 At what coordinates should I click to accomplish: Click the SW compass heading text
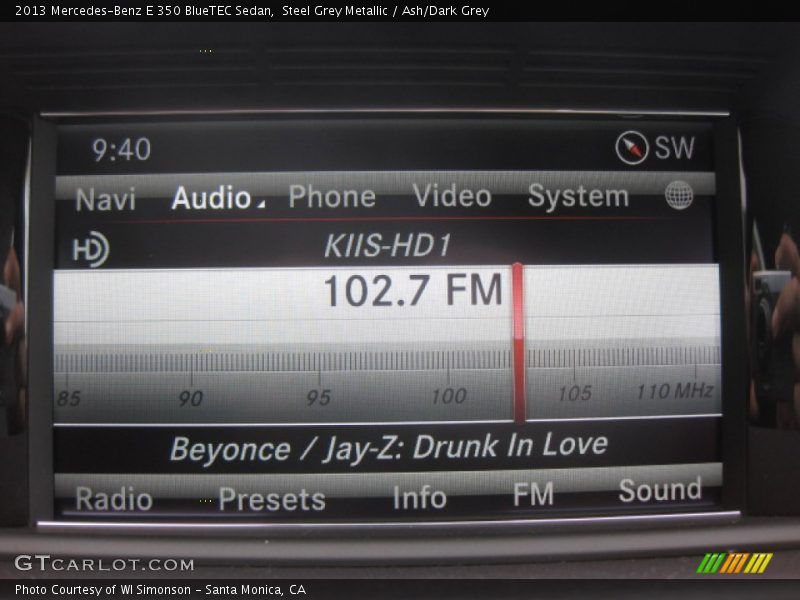674,147
